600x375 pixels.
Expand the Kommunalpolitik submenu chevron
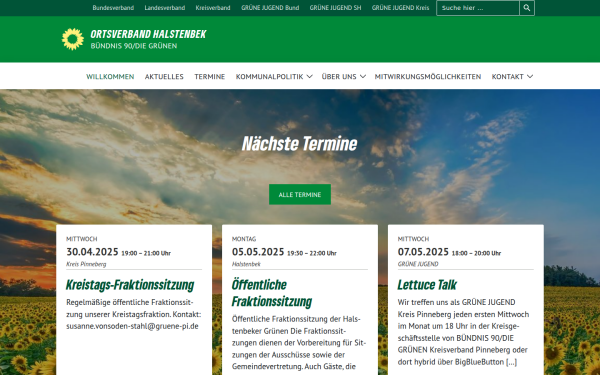coord(310,77)
